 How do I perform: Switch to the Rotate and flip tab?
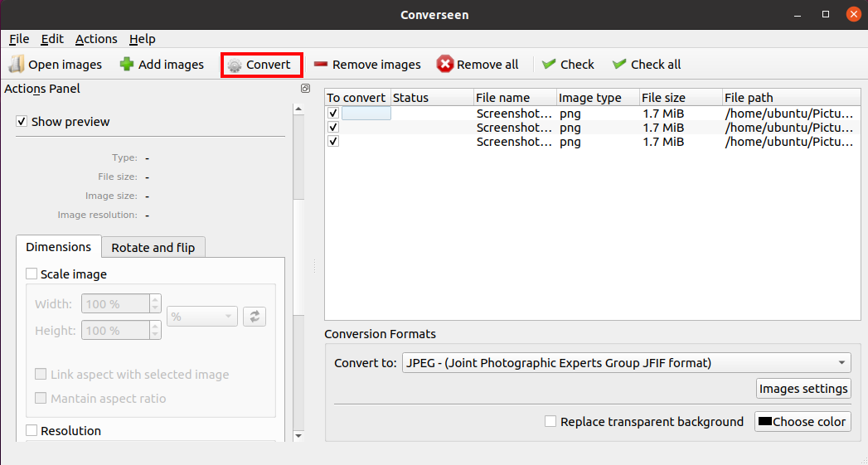[153, 248]
